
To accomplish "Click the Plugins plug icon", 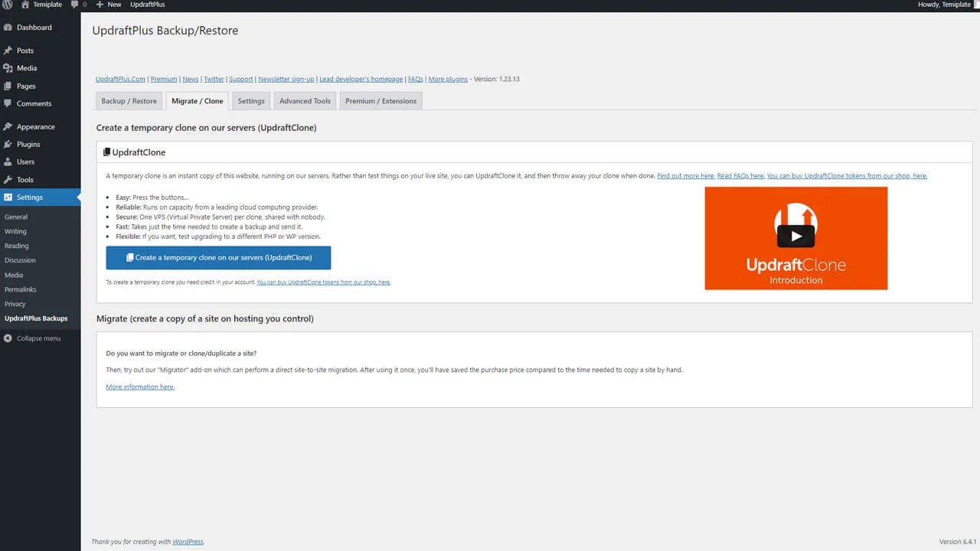I will click(x=8, y=144).
